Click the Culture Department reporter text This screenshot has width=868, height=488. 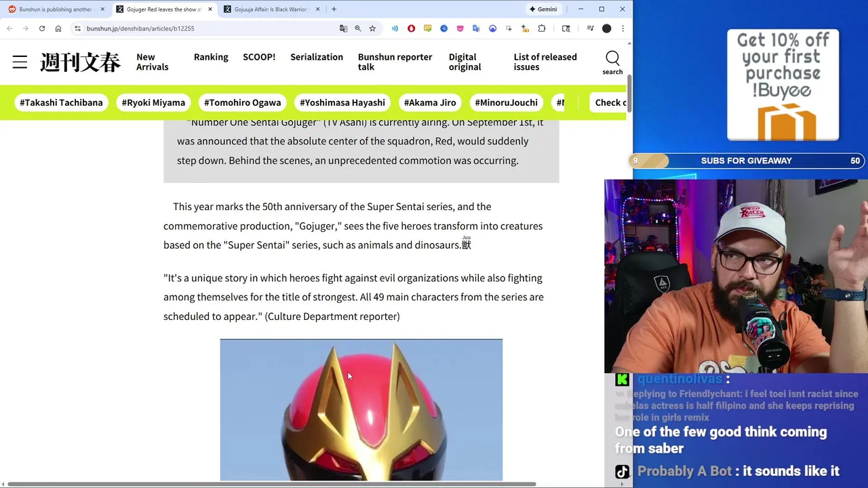click(x=332, y=317)
